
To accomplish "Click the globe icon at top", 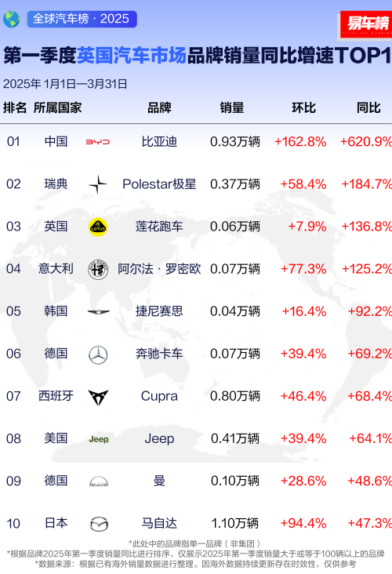I will click(x=12, y=19).
